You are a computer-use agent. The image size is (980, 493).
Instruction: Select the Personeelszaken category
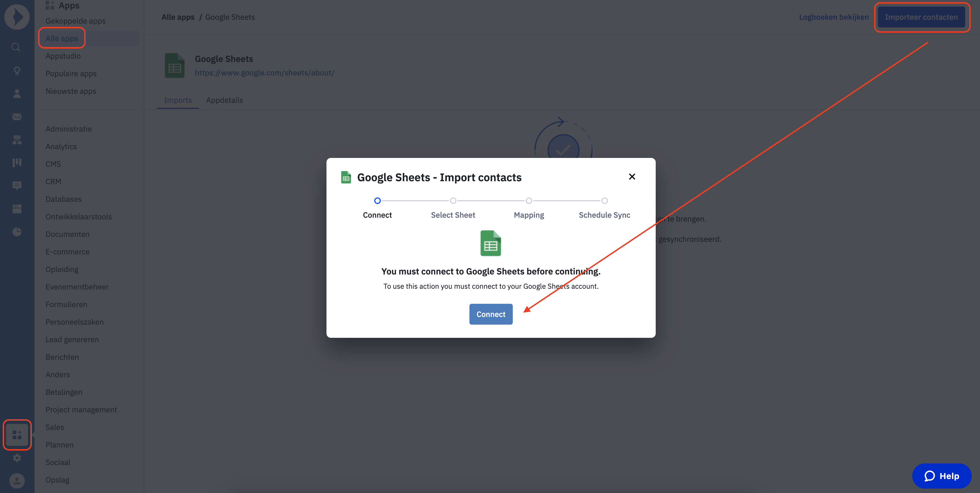tap(75, 322)
